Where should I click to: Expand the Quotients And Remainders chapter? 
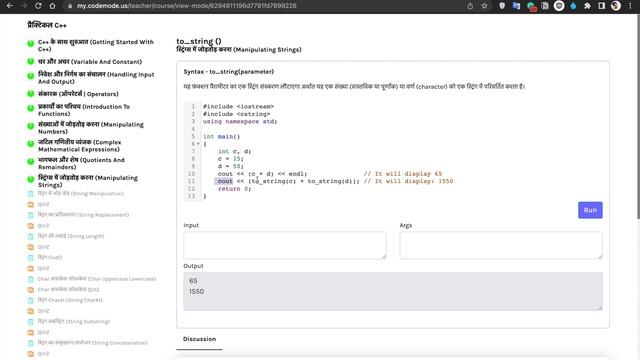pos(81,163)
